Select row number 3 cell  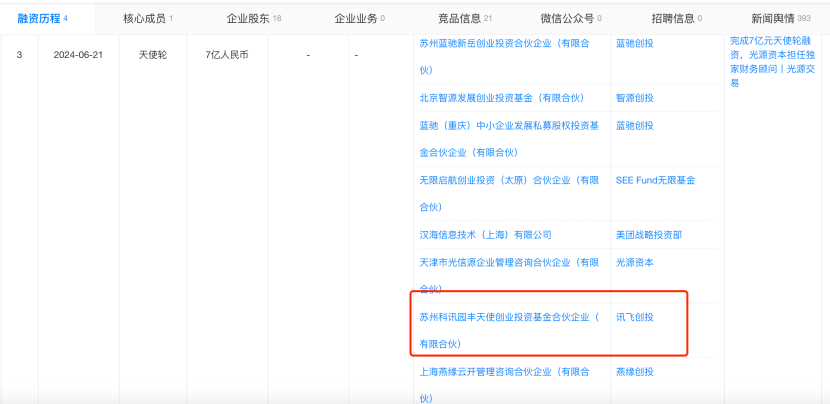19,55
